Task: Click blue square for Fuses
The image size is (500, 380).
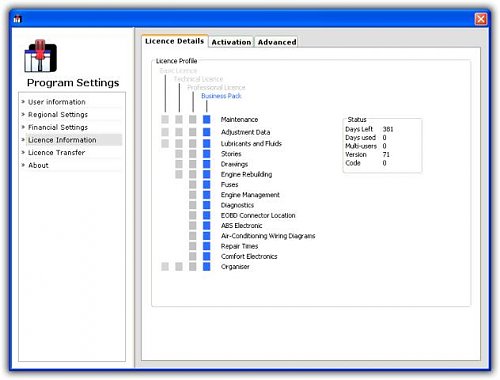Action: coord(207,185)
